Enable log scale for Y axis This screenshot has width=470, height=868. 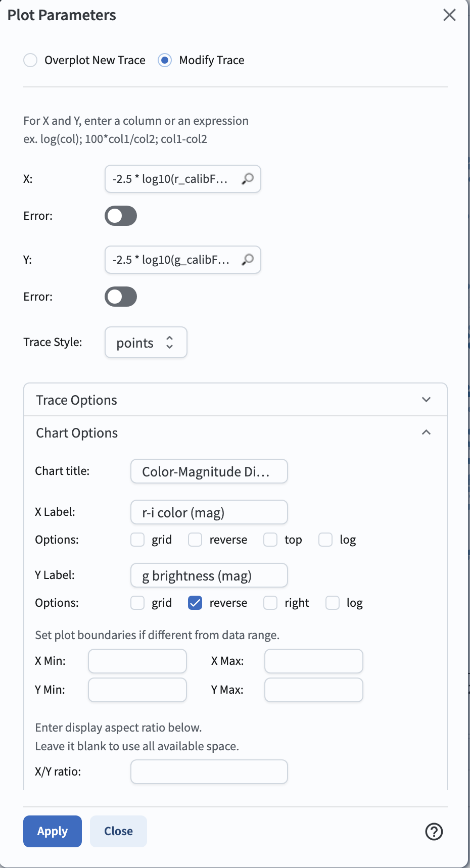pyautogui.click(x=333, y=603)
